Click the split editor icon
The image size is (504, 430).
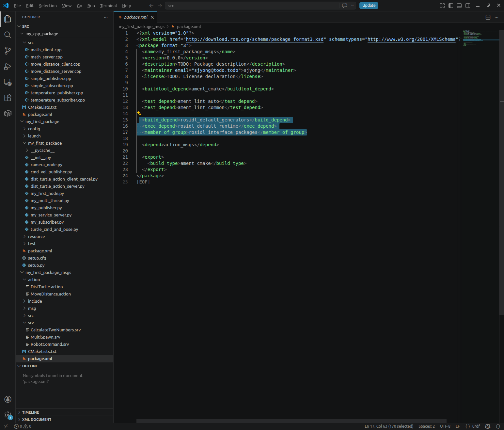(x=488, y=17)
